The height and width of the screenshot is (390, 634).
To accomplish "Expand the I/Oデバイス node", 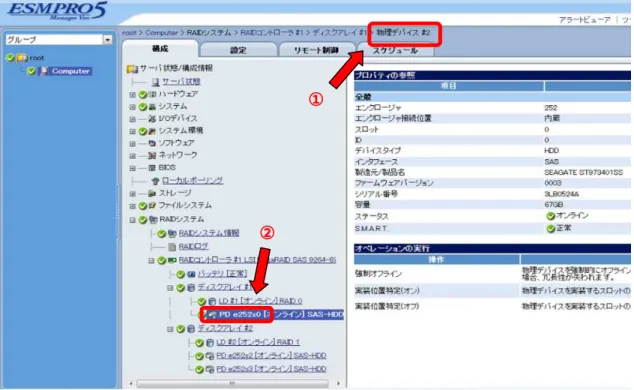I will pyautogui.click(x=132, y=119).
